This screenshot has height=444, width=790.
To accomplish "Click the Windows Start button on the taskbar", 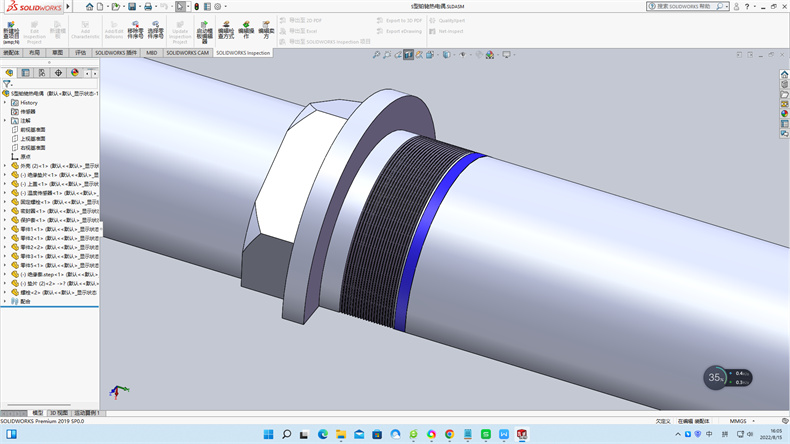I will point(267,434).
